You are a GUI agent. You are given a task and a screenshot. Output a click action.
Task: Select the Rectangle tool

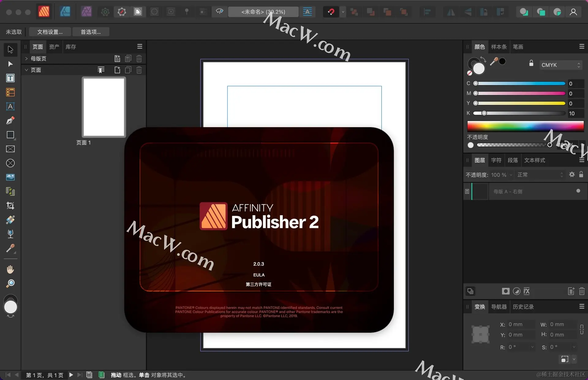click(10, 135)
